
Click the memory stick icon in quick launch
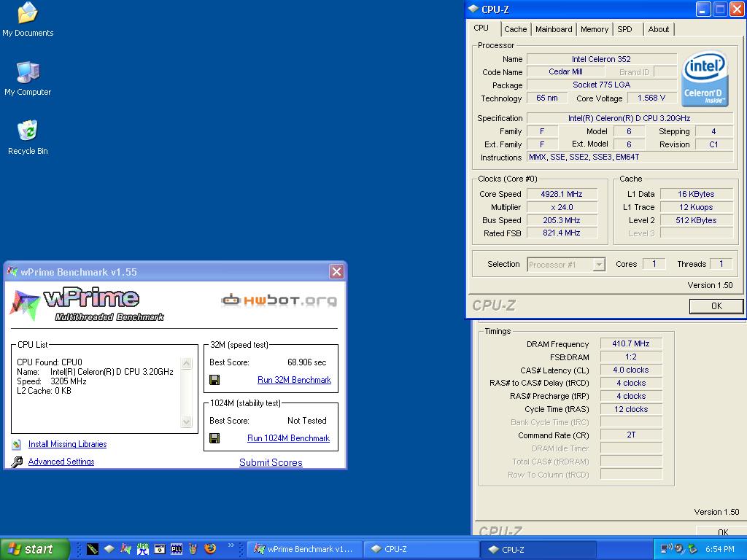tap(93, 549)
